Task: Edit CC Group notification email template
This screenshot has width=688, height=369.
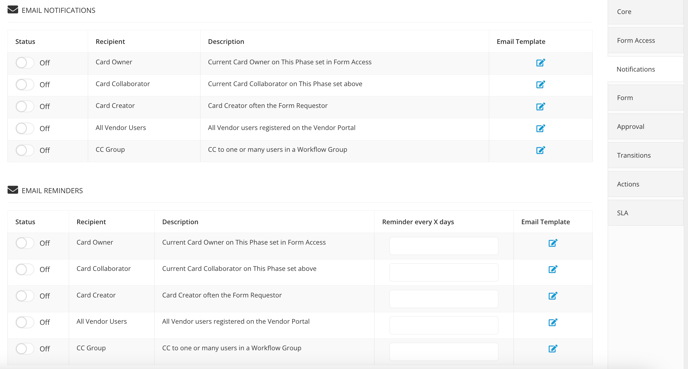Action: coord(540,150)
